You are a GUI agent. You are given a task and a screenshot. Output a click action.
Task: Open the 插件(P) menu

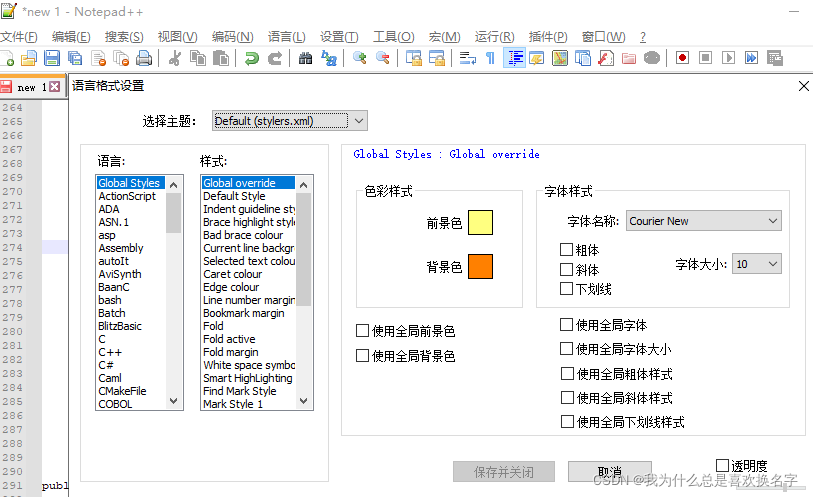pyautogui.click(x=548, y=37)
